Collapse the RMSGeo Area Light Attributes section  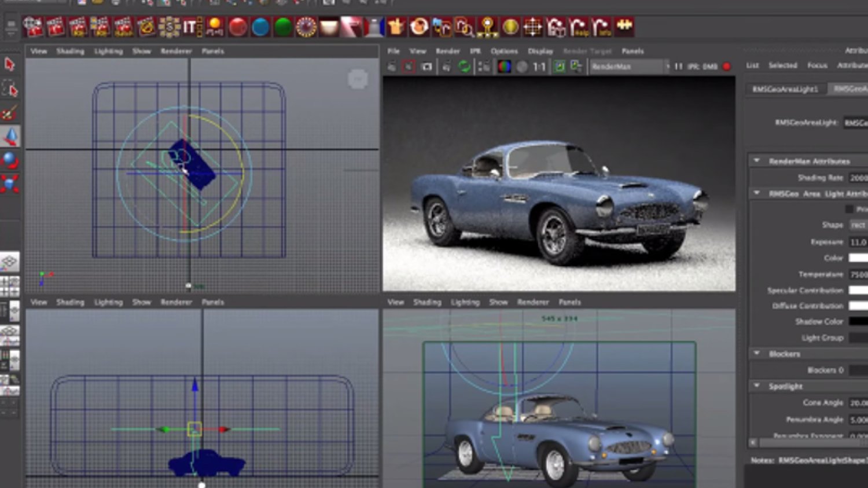[x=757, y=193]
